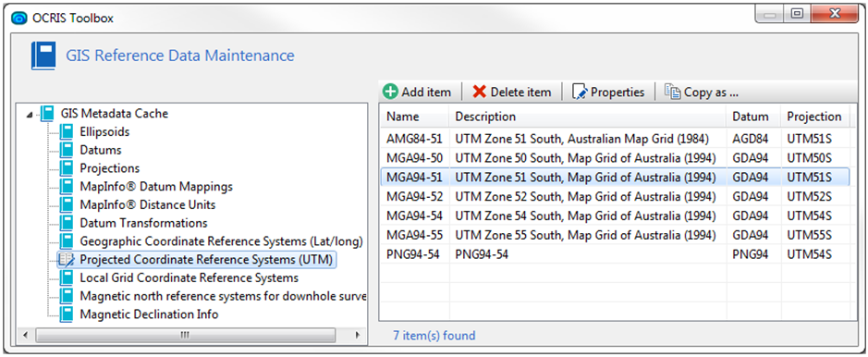Click the Add item toolbar button label
The height and width of the screenshot is (357, 868).
pyautogui.click(x=426, y=92)
